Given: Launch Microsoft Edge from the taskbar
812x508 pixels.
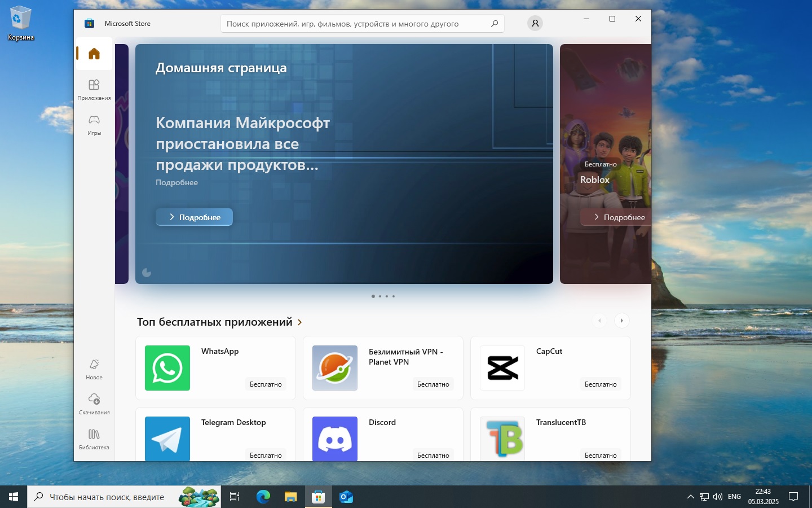Looking at the screenshot, I should tap(263, 497).
